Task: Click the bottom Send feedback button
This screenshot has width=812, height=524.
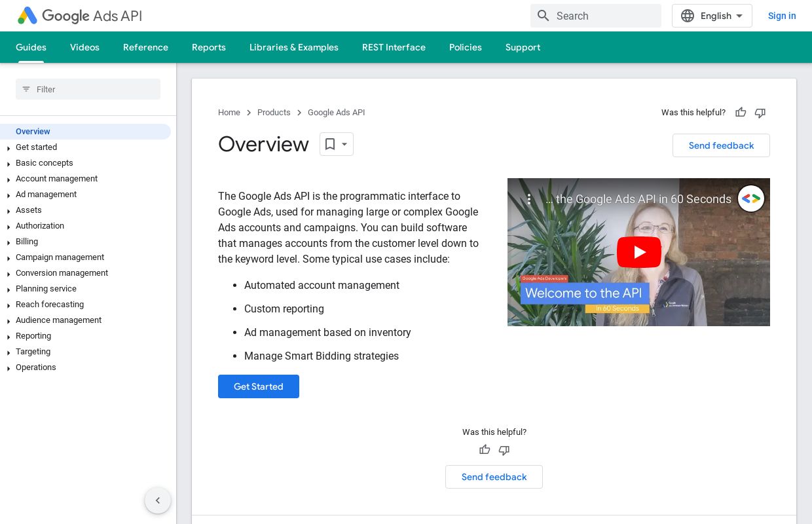Action: 494,477
